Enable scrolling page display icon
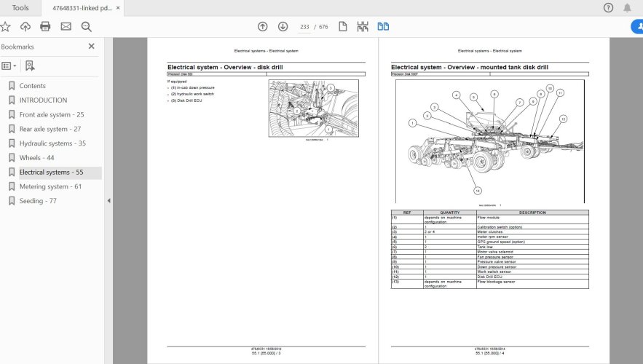The height and width of the screenshot is (364, 643). (363, 27)
